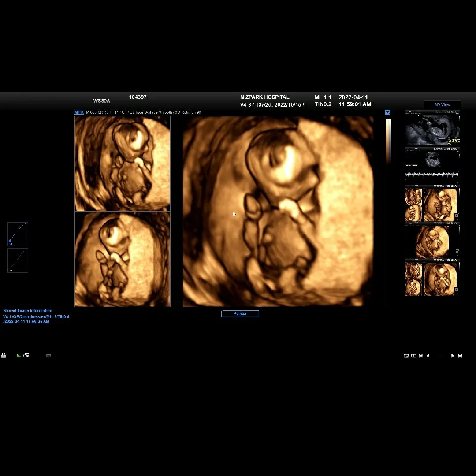The height and width of the screenshot is (476, 476).
Task: Click the Stored Image Information heading
Action: point(28,311)
